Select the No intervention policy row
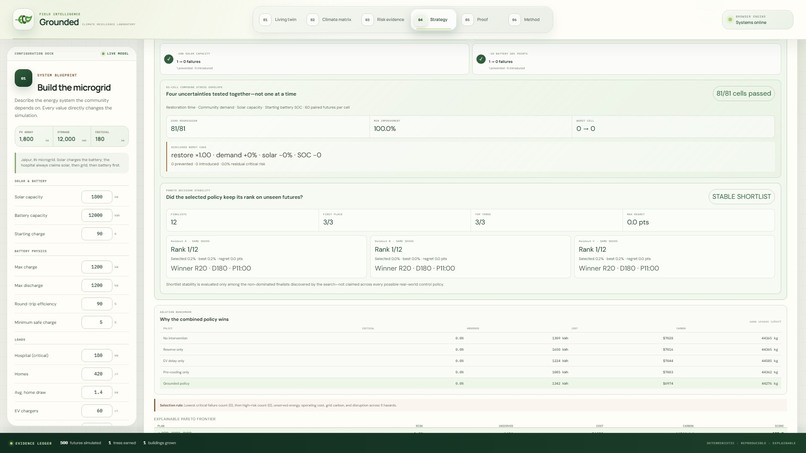Screen dimensions: 806x453 pyautogui.click(x=470, y=338)
